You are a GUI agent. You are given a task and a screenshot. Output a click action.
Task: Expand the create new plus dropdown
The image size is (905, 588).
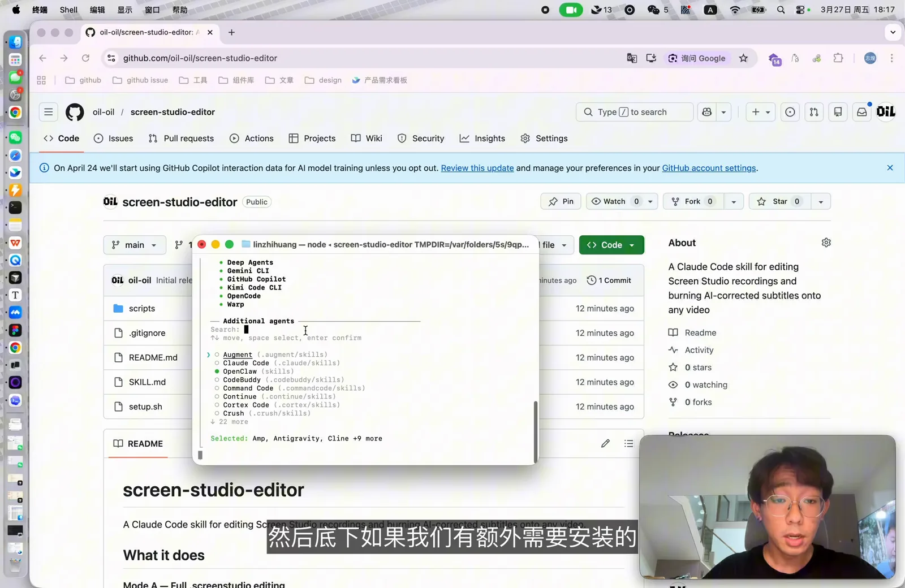(761, 112)
